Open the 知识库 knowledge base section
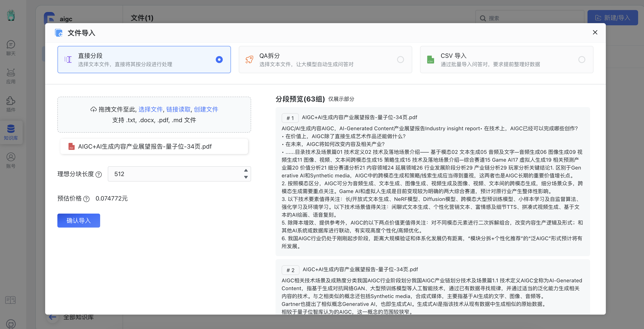Viewport: 644px width, 329px height. coord(11,132)
